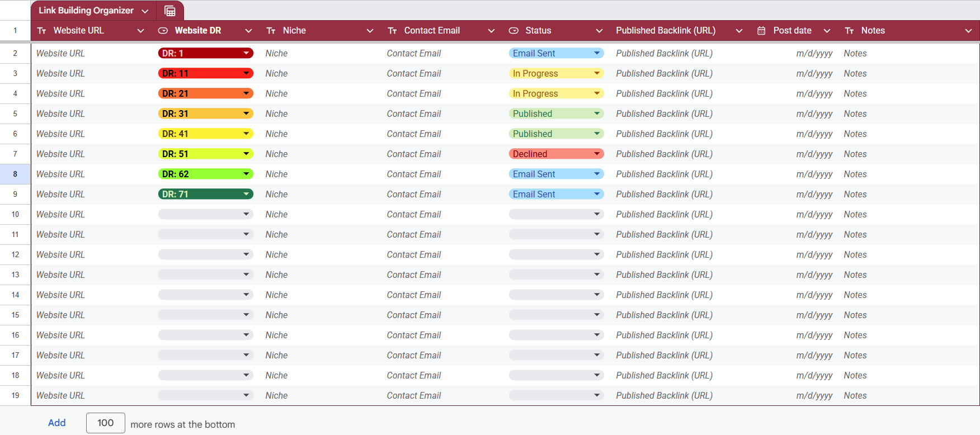Click the text type icon in Notes header

point(849,31)
